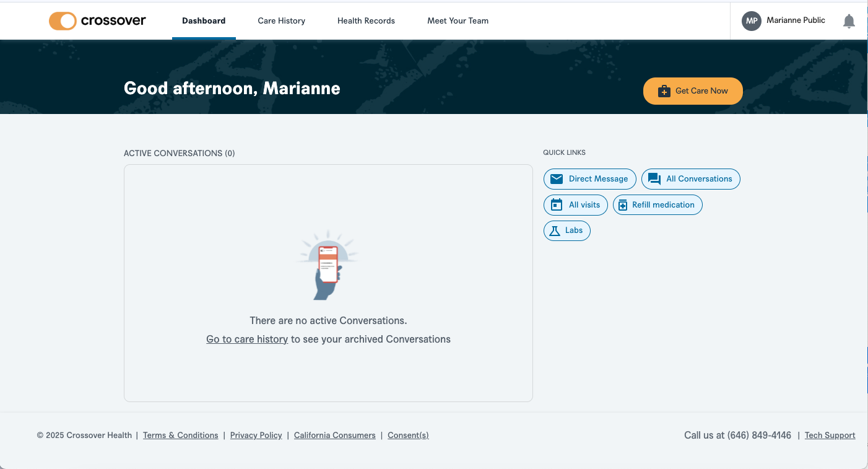Viewport: 868px width, 469px height.
Task: Click the Quick Links heading
Action: point(564,152)
